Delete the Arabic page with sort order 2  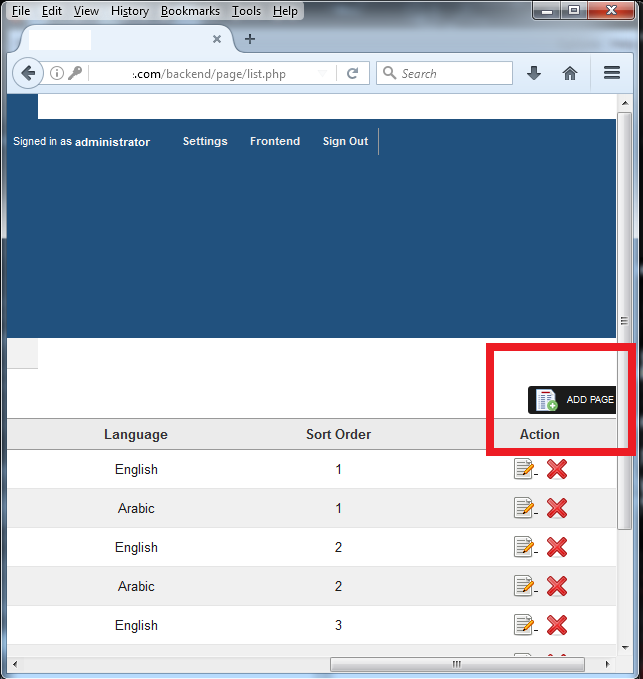(557, 586)
